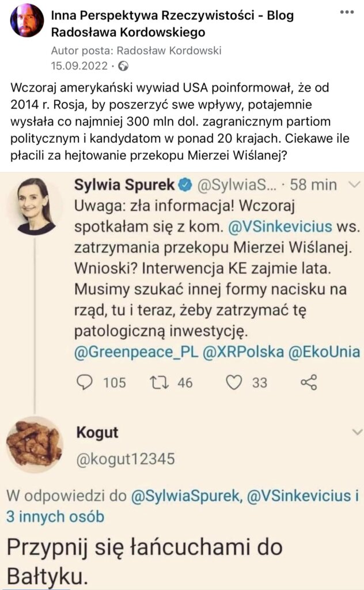This screenshot has width=364, height=590.
Task: Click the tweet share icon
Action: [x=309, y=382]
